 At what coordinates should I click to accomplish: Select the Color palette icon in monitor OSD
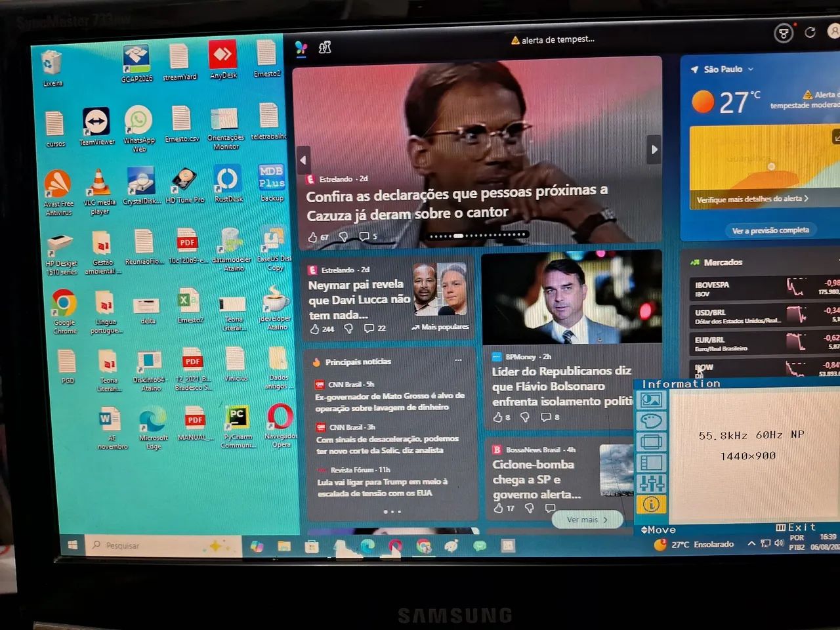point(651,421)
